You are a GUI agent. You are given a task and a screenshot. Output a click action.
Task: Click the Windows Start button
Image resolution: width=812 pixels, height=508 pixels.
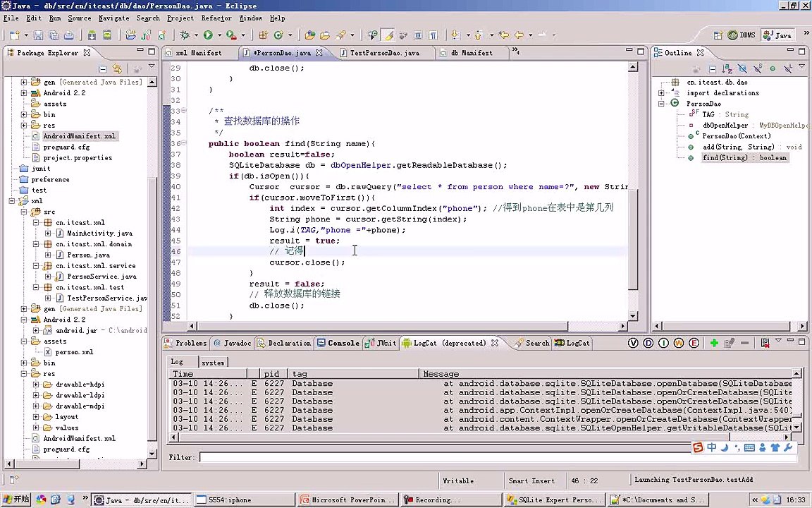16,500
